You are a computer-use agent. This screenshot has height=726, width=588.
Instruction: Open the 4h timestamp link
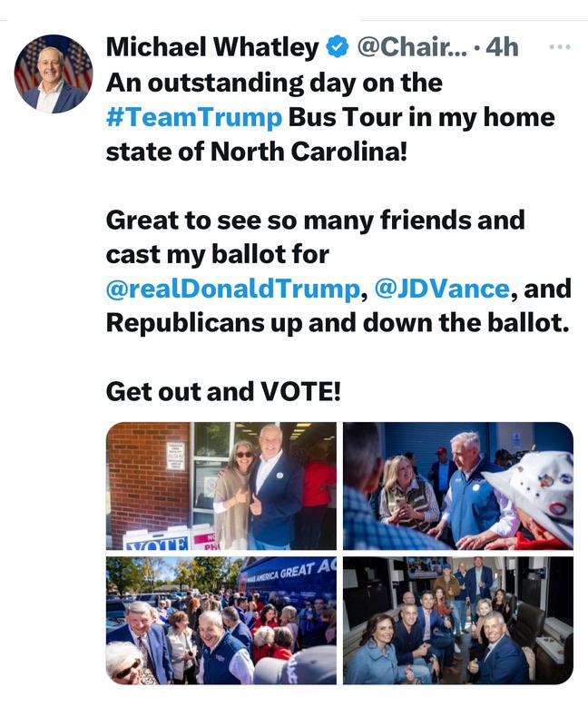tap(502, 47)
